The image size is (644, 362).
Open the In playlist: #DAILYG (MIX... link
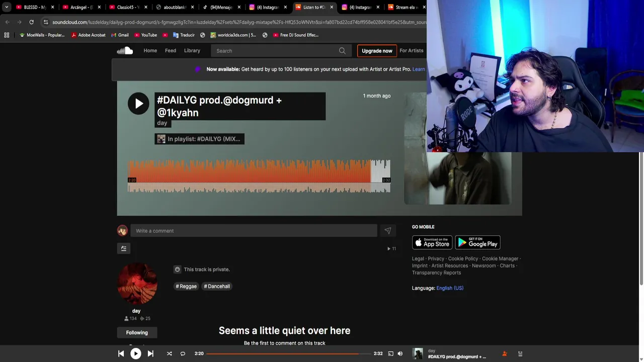199,139
